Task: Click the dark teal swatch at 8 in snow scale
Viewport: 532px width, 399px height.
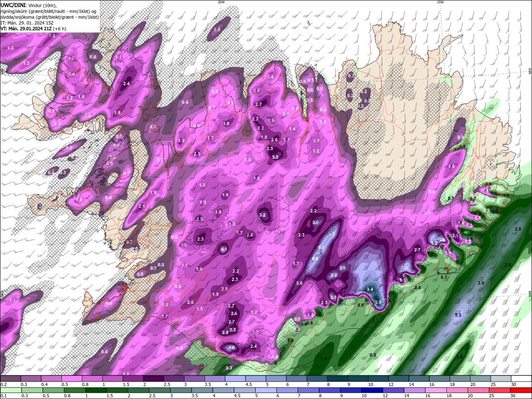Action: (x=337, y=379)
